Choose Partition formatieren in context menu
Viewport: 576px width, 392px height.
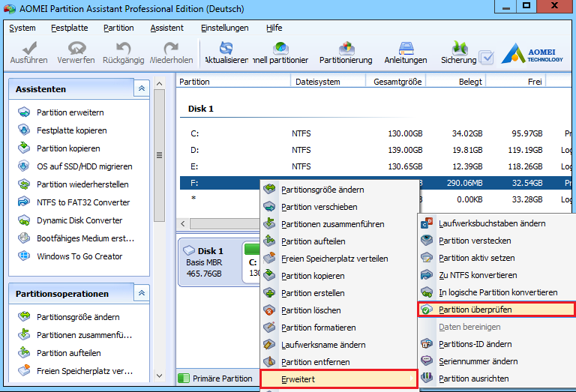click(x=340, y=328)
